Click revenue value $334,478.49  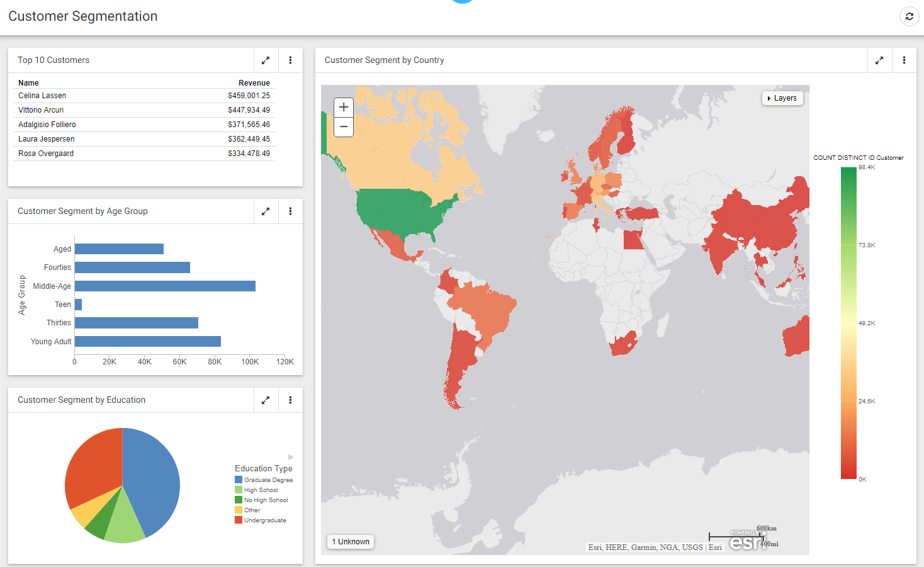click(249, 154)
